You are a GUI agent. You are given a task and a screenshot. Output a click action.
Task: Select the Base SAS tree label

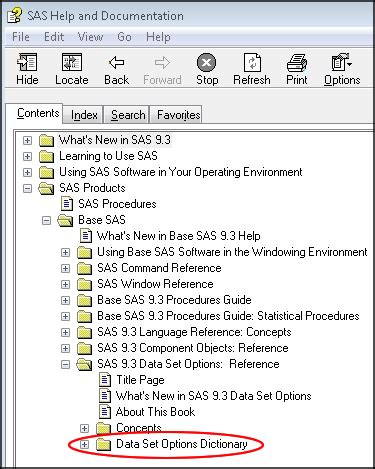pyautogui.click(x=102, y=220)
